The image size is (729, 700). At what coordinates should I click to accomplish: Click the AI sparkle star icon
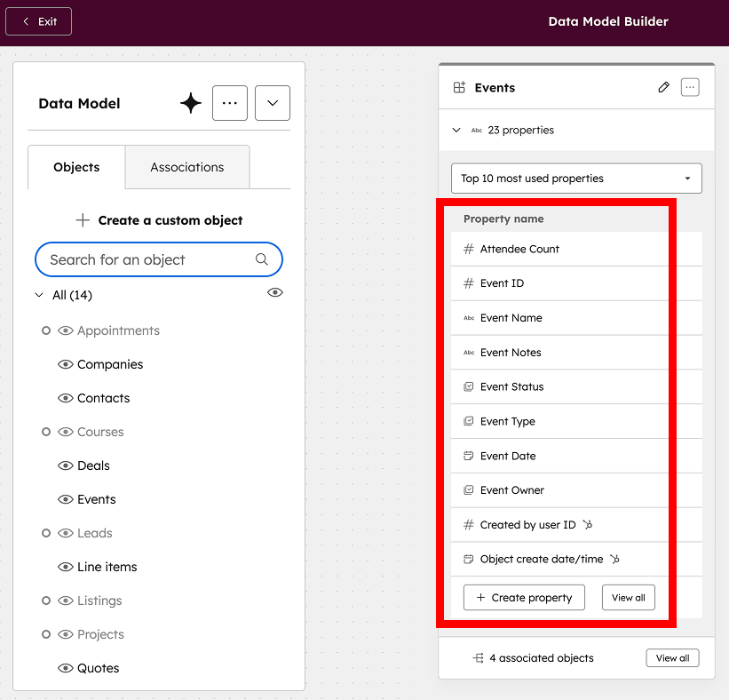click(x=191, y=103)
